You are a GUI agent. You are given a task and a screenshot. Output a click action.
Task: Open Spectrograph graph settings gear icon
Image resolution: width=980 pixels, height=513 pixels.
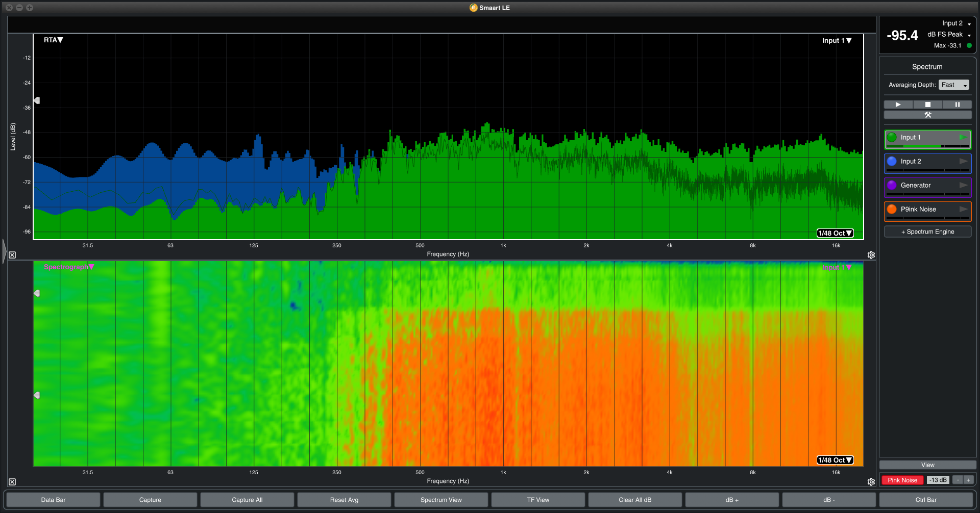pos(871,482)
